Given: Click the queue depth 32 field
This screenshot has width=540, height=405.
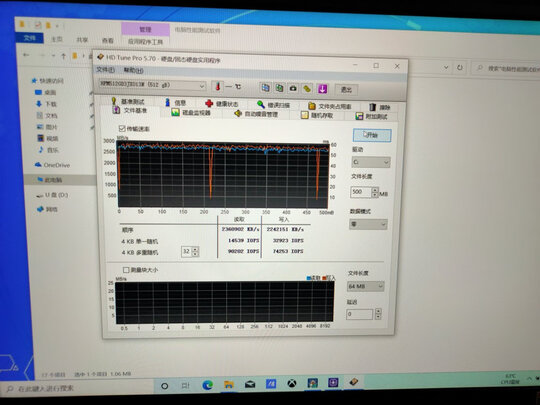Looking at the screenshot, I should 186,251.
